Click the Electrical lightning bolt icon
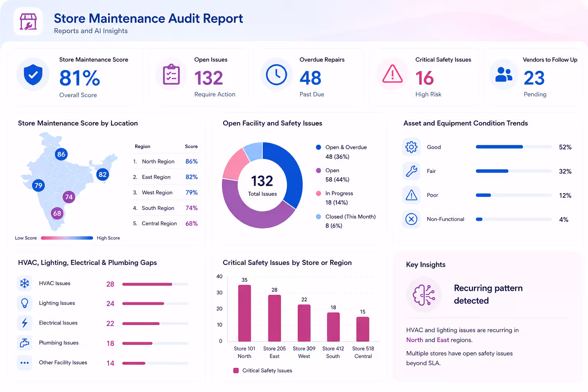 [x=24, y=323]
